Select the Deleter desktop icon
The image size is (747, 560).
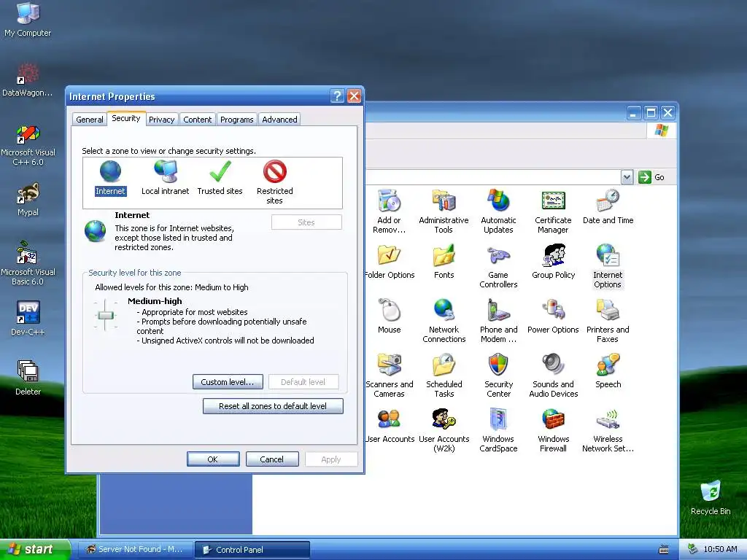pos(28,378)
